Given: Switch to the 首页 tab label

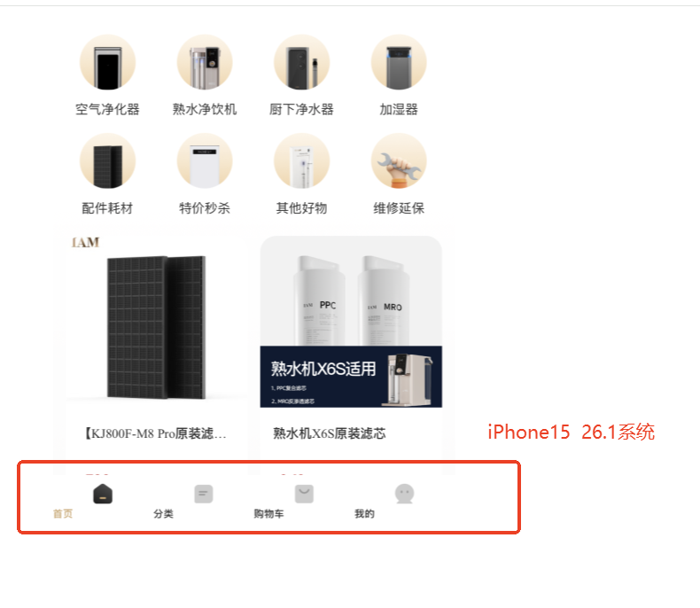Looking at the screenshot, I should click(x=63, y=514).
